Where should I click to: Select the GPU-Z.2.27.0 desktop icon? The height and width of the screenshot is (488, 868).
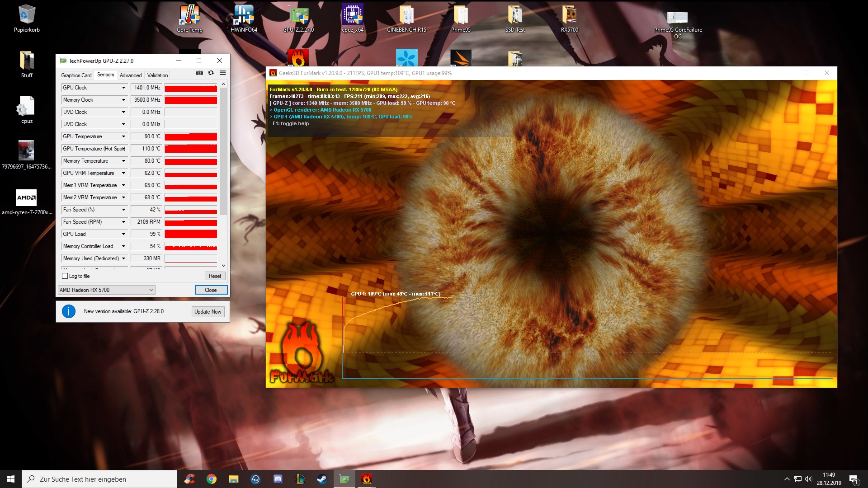click(x=298, y=19)
